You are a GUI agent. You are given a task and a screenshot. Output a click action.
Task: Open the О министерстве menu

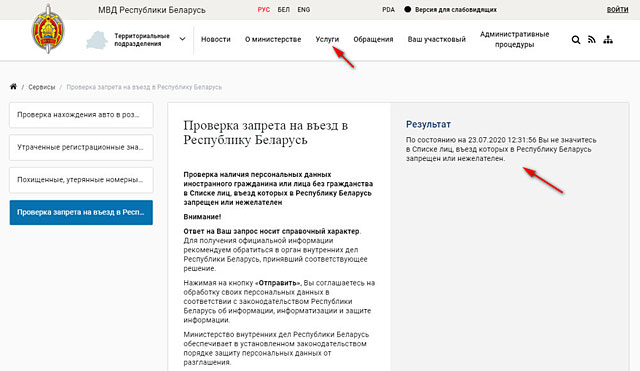pyautogui.click(x=273, y=39)
